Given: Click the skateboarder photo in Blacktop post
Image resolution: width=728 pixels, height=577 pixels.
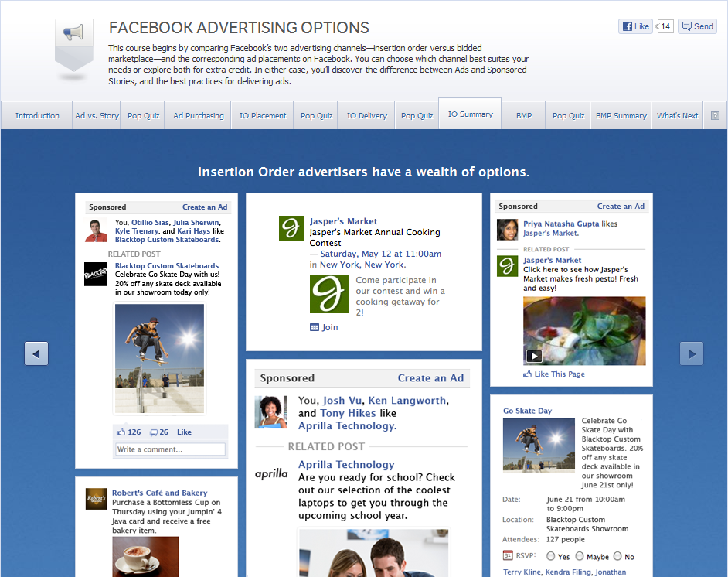Looking at the screenshot, I should click(x=159, y=358).
